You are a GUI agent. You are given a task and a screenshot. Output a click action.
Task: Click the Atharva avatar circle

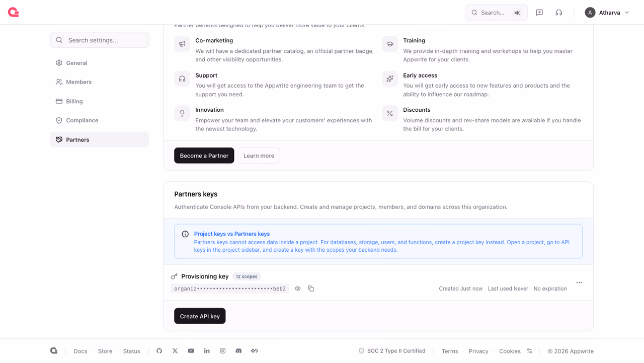click(x=590, y=13)
